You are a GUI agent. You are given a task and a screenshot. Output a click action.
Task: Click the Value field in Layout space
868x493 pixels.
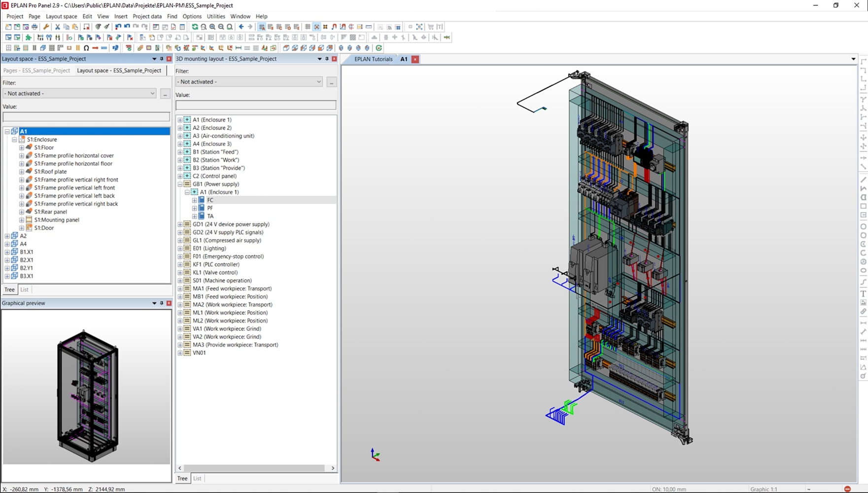tap(86, 117)
